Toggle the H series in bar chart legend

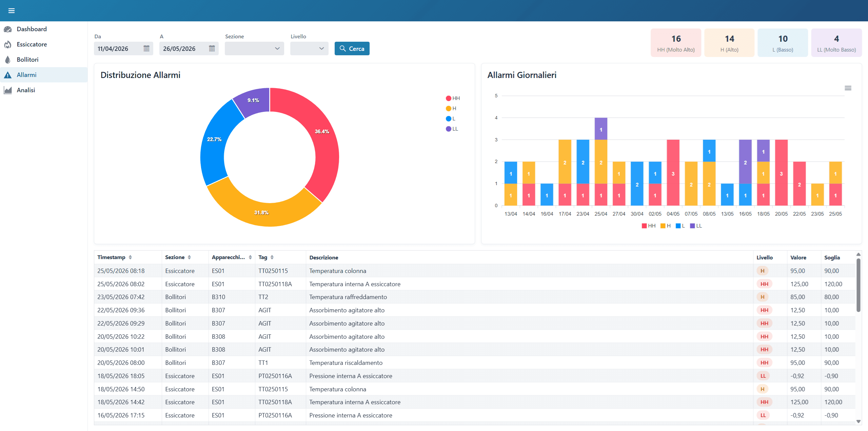[666, 226]
